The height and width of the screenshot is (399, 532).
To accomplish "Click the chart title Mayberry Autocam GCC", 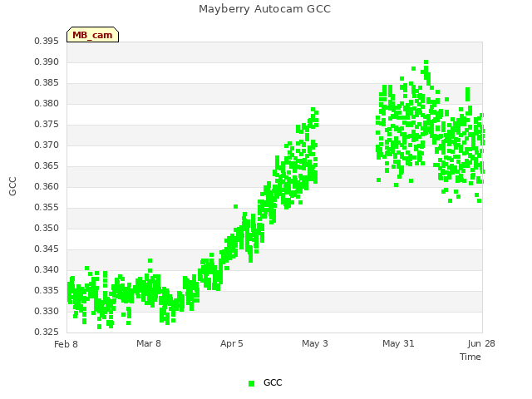I will 264,9.
